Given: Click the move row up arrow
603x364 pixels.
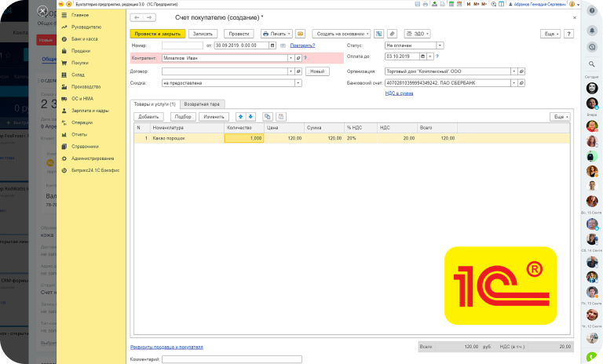Looking at the screenshot, I should pyautogui.click(x=241, y=116).
